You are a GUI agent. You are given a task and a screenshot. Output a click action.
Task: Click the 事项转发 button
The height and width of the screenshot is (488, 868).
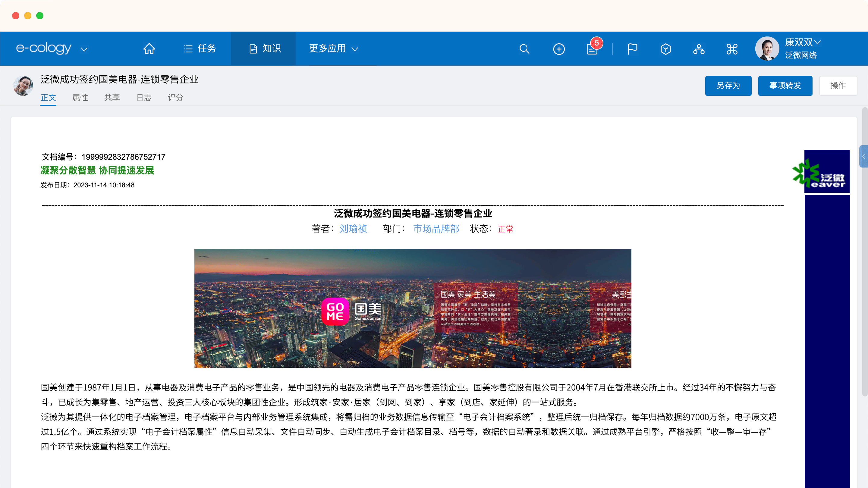785,86
